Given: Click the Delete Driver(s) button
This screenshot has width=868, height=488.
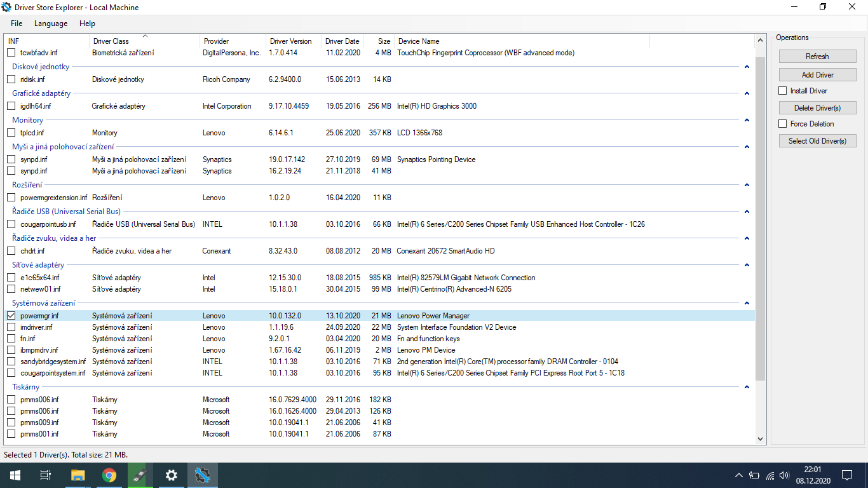Looking at the screenshot, I should click(817, 108).
